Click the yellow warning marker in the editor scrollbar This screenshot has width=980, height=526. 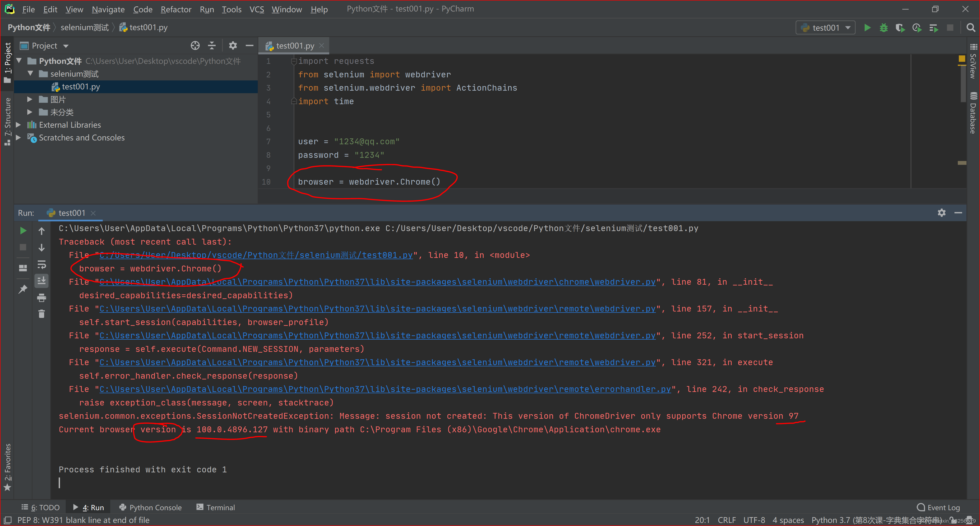962,59
